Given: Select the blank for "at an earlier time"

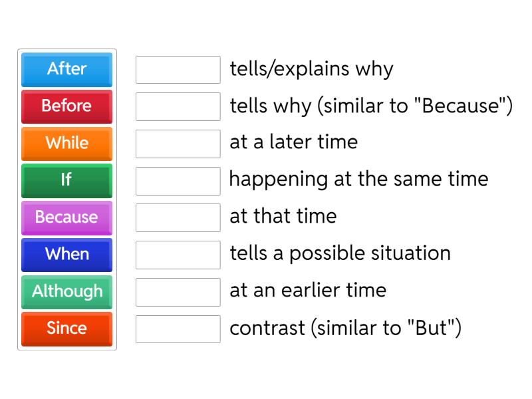Looking at the screenshot, I should 178,291.
